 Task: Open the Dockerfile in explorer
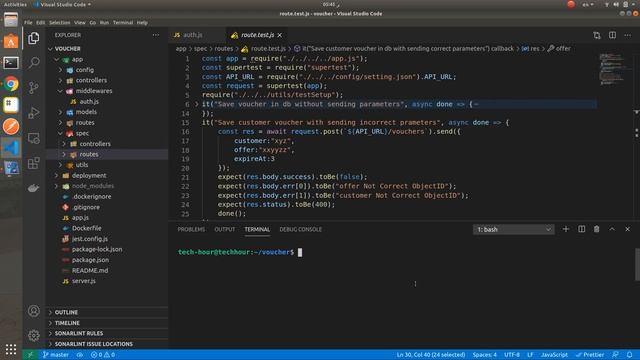(87, 228)
